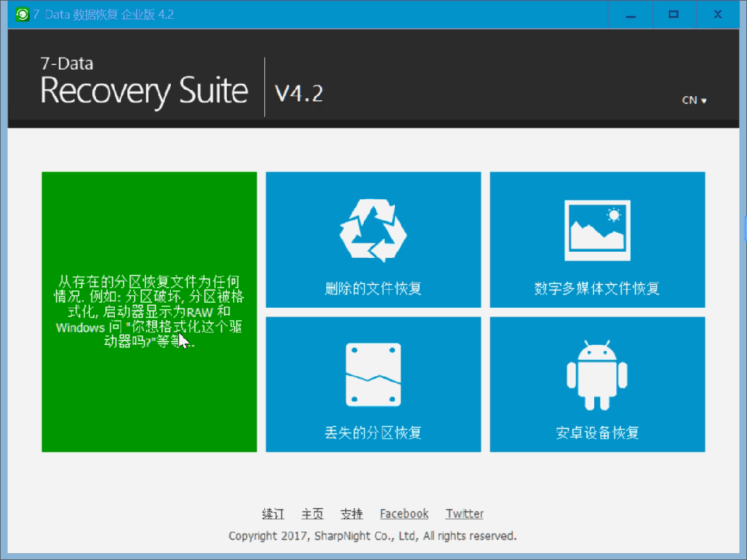Click the 删除的文件恢复 label

[x=373, y=288]
